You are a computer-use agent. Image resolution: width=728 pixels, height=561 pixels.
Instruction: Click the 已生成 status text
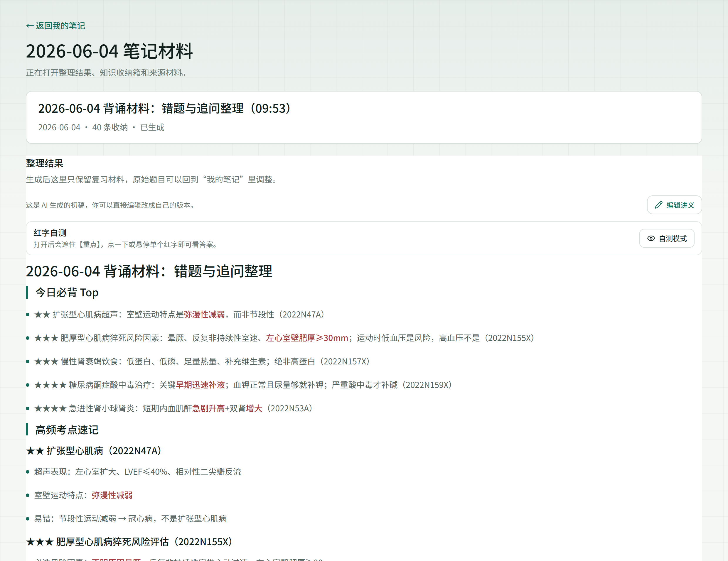click(152, 127)
